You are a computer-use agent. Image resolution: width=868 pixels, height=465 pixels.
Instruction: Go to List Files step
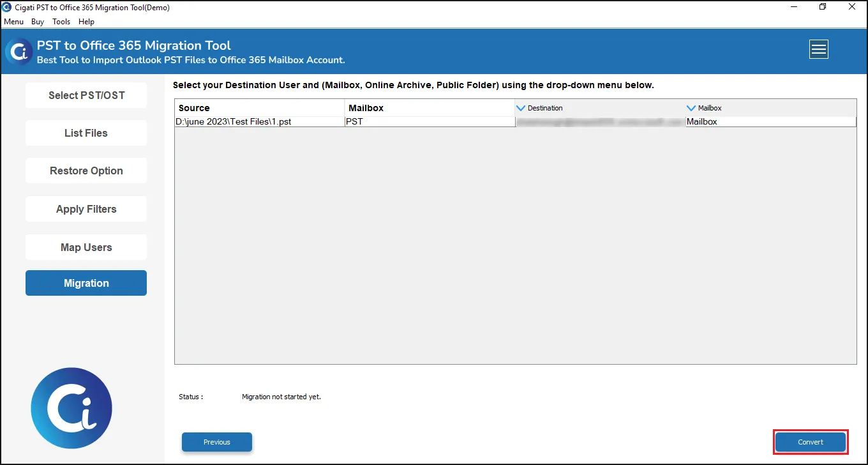pyautogui.click(x=86, y=133)
